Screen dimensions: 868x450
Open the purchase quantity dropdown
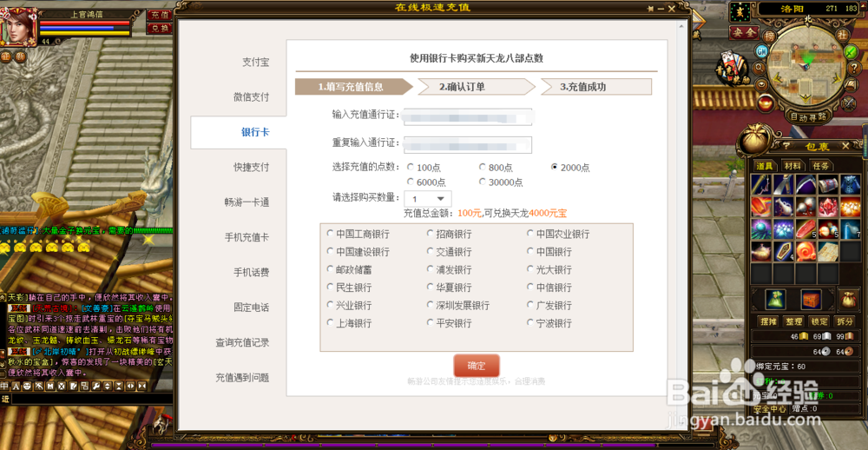click(428, 199)
